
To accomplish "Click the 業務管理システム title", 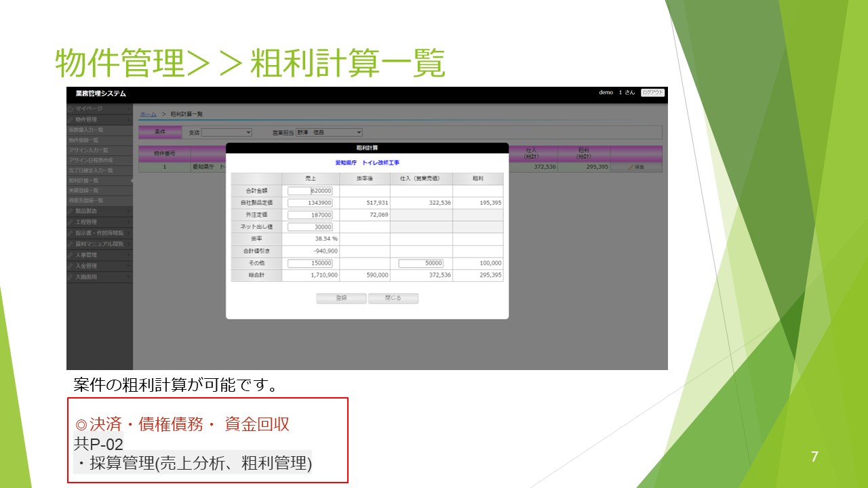I will click(x=100, y=94).
